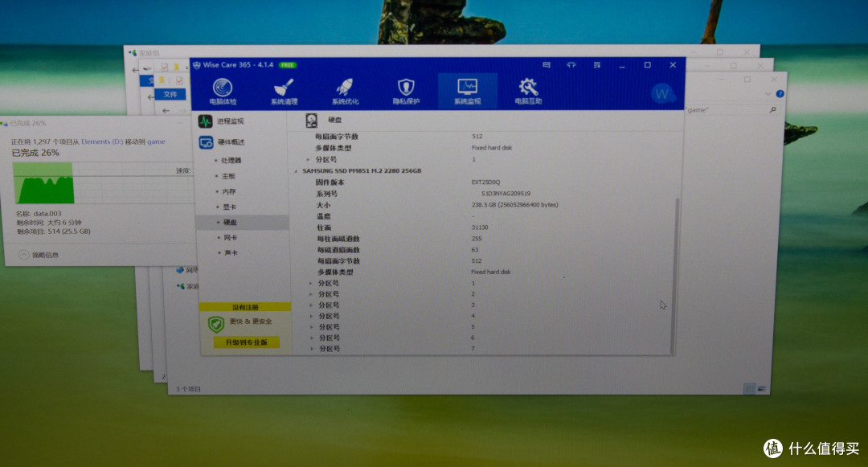Switch Explorer to large icons view

(x=762, y=389)
